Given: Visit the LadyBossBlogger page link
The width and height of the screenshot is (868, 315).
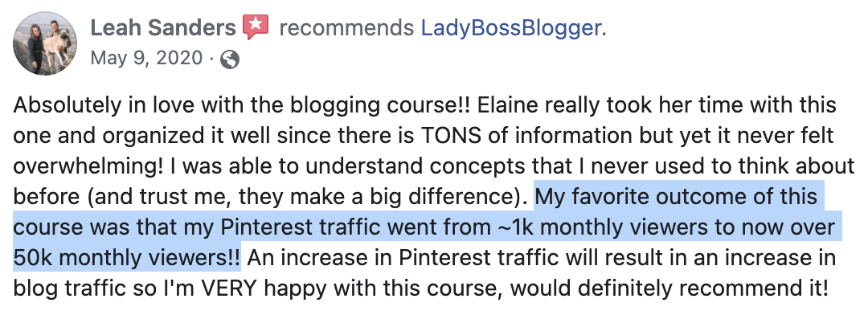Looking at the screenshot, I should pyautogui.click(x=511, y=27).
